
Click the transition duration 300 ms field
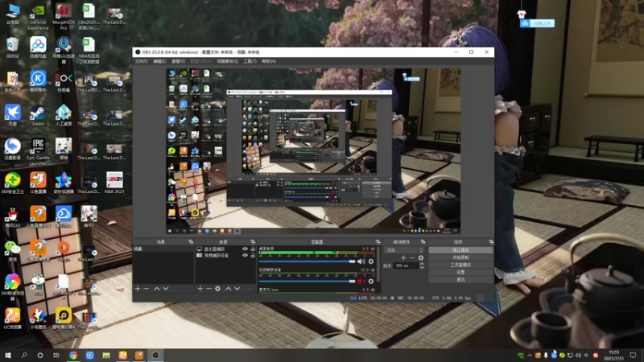pos(407,266)
